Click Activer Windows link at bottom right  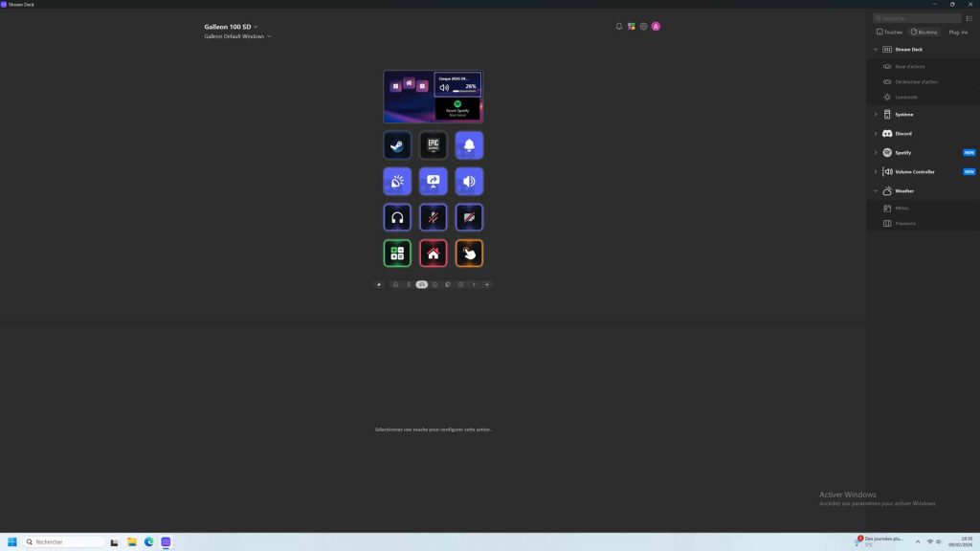click(846, 494)
